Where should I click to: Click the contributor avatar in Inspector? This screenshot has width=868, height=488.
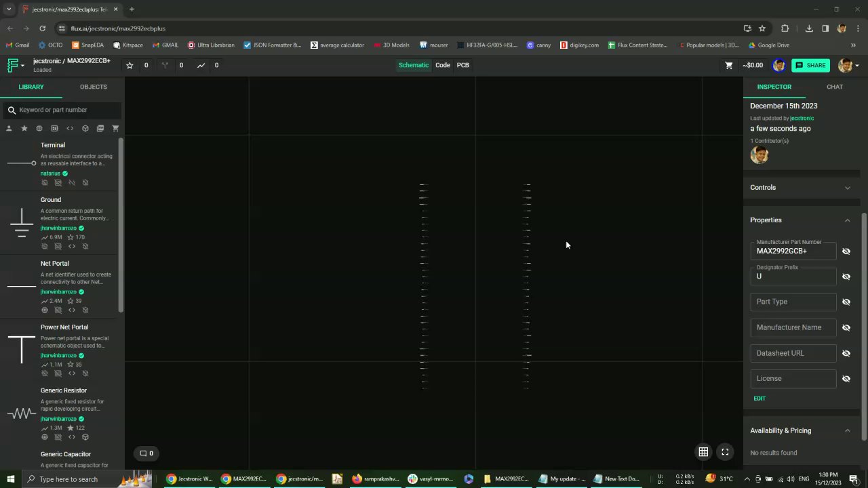tap(759, 155)
